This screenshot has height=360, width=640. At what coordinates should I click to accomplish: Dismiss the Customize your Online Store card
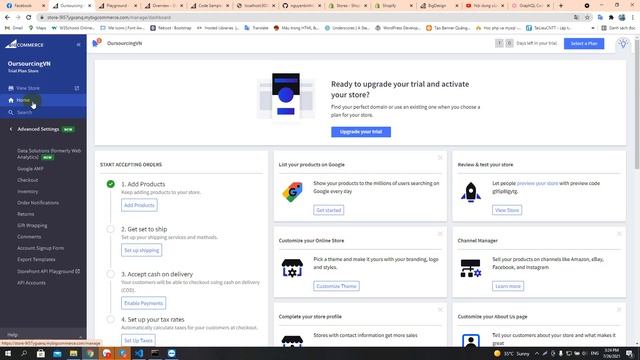pyautogui.click(x=440, y=234)
